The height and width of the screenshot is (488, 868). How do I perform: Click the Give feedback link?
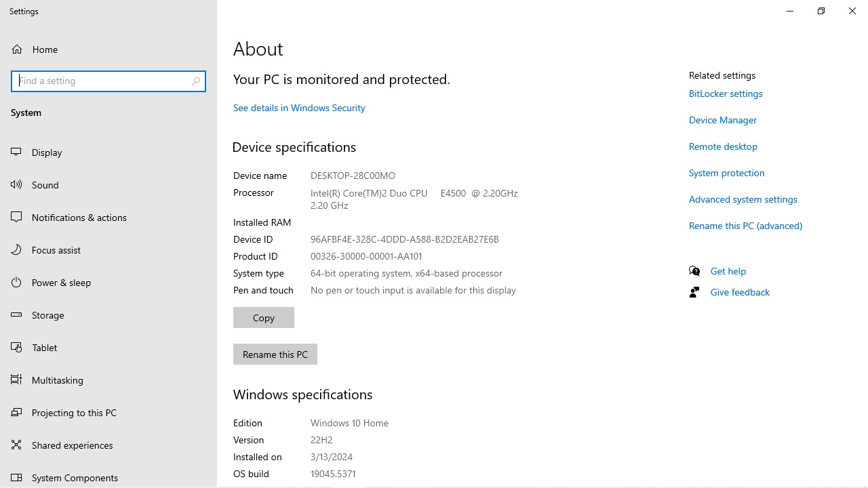coord(740,292)
